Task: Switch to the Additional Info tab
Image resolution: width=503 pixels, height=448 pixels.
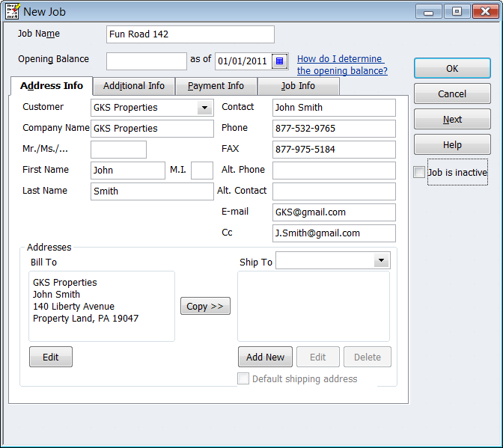Action: (x=134, y=86)
